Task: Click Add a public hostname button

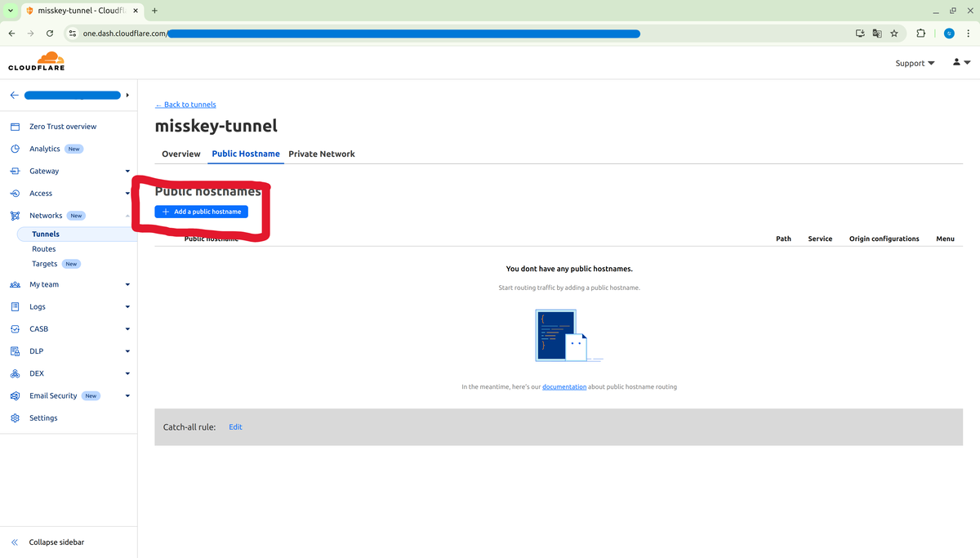Action: (202, 212)
